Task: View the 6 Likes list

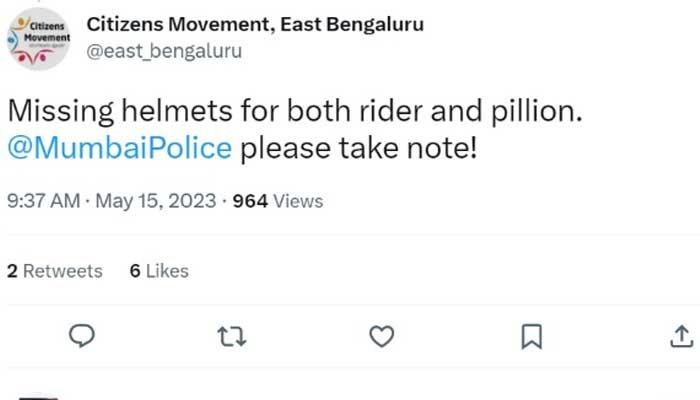Action: pos(159,271)
